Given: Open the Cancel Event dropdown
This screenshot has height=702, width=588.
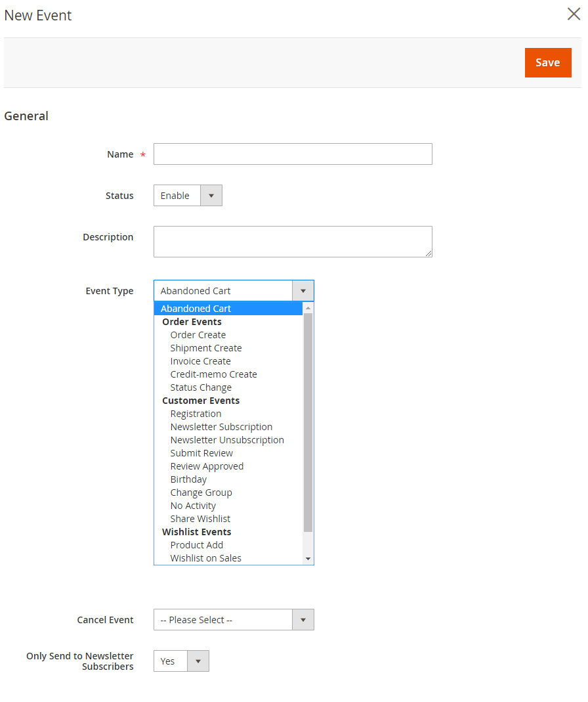Looking at the screenshot, I should pyautogui.click(x=234, y=620).
